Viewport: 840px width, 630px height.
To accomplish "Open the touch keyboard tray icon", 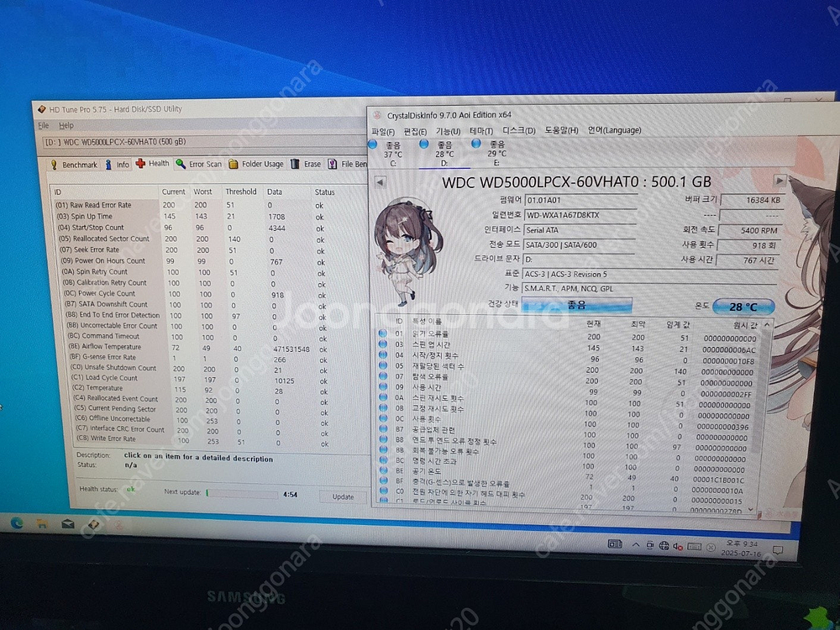I will tap(695, 547).
